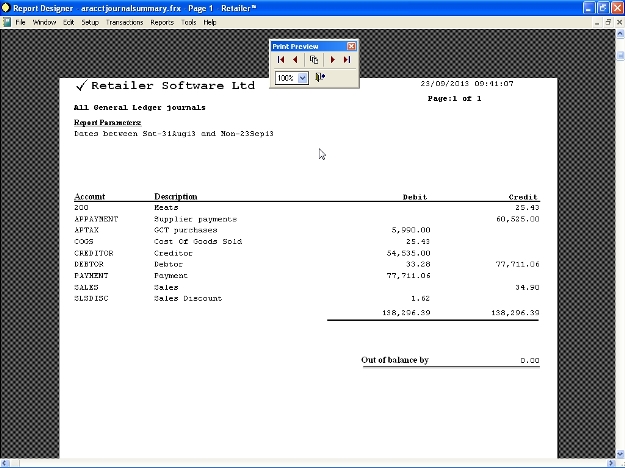Open the Setup menu
625x468 pixels.
pyautogui.click(x=90, y=21)
